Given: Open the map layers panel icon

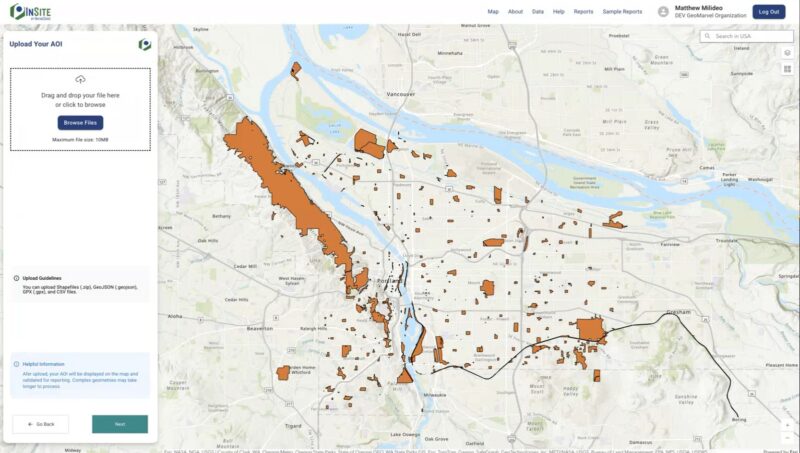Looking at the screenshot, I should point(787,53).
